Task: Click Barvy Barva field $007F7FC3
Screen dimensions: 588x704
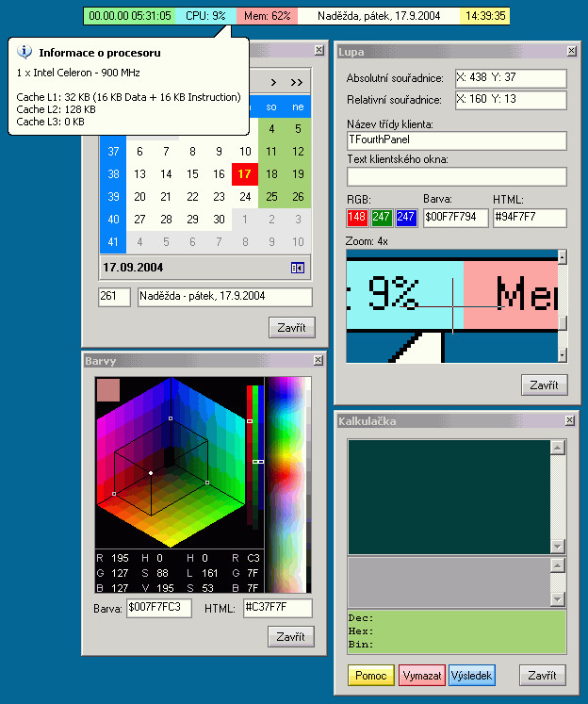Action: click(159, 608)
